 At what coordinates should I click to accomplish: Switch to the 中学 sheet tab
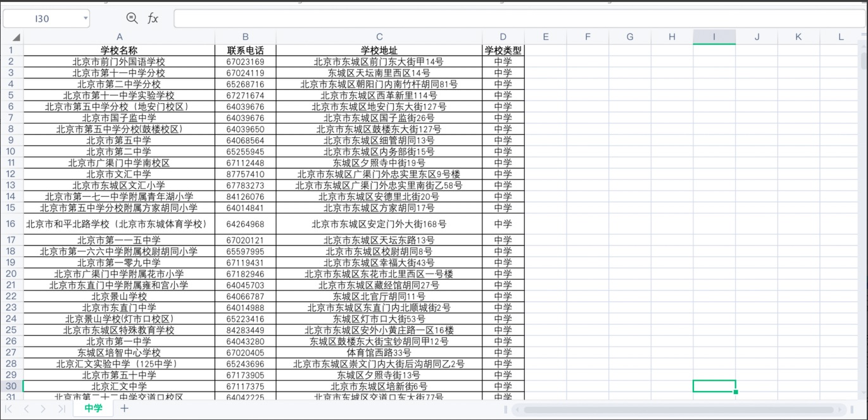tap(93, 409)
